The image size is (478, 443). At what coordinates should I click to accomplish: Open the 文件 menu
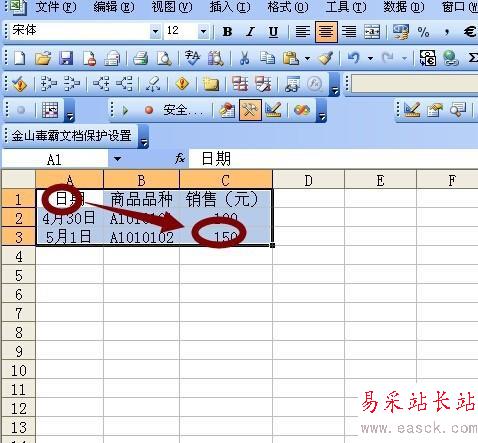point(56,7)
